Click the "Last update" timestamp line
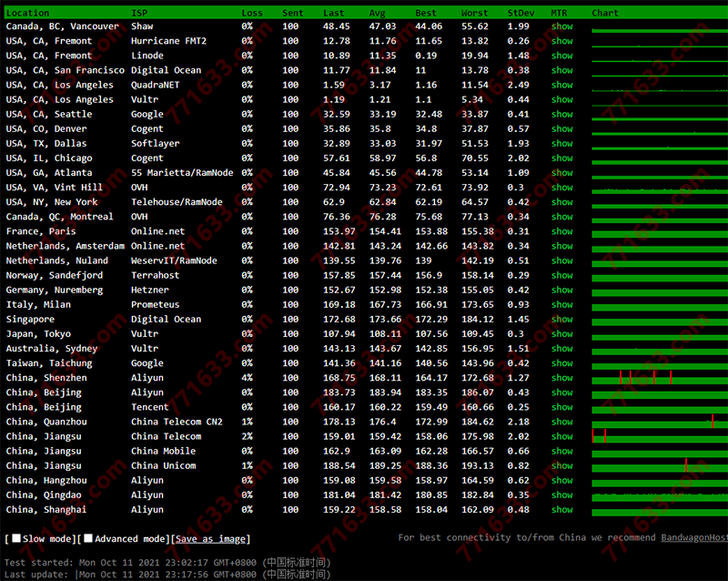This screenshot has width=728, height=581. click(x=167, y=575)
